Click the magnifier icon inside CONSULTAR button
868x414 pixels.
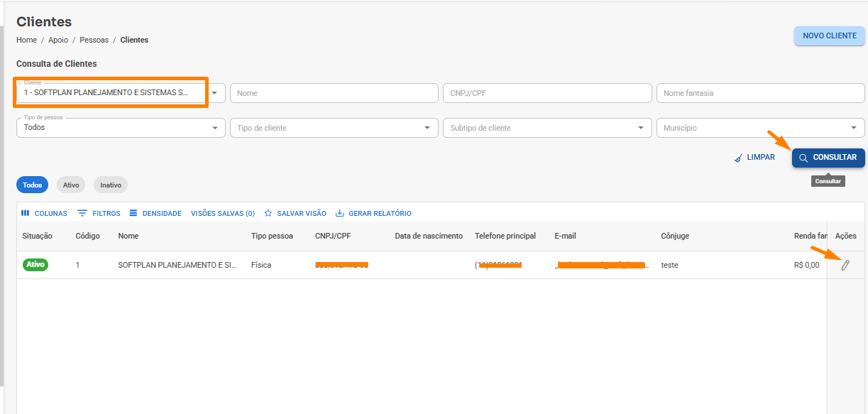click(x=803, y=158)
